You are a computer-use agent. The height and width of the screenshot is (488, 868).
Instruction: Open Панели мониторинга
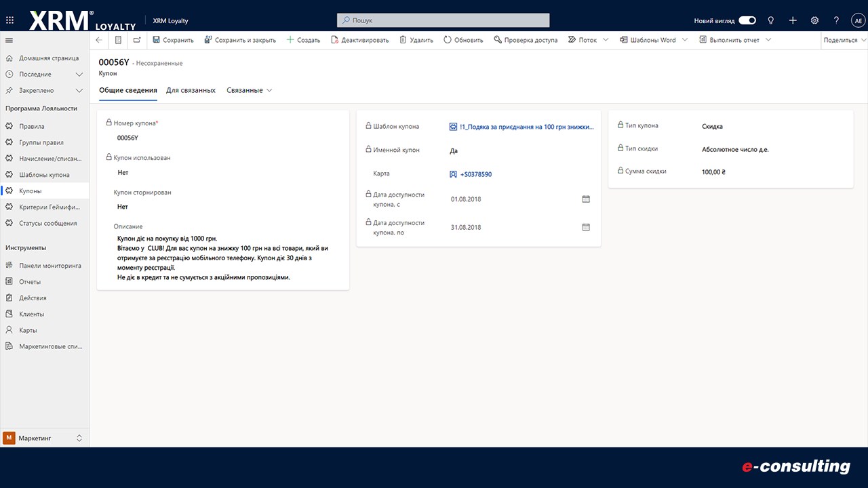44,266
